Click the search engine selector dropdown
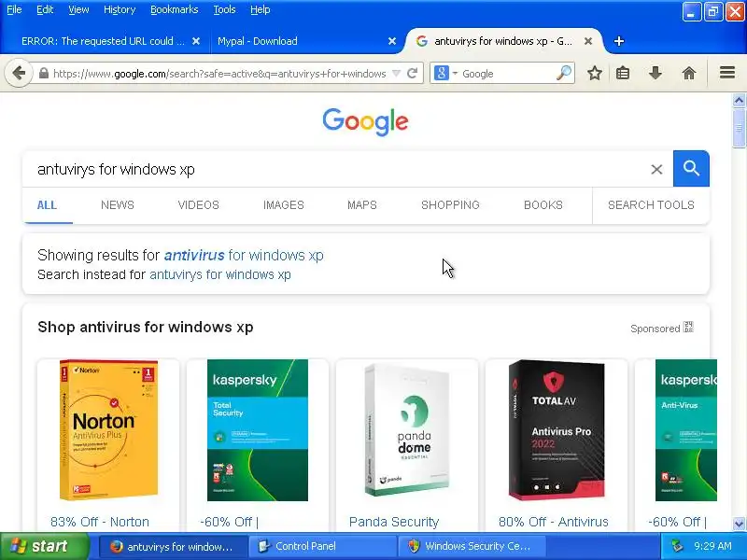 (445, 74)
